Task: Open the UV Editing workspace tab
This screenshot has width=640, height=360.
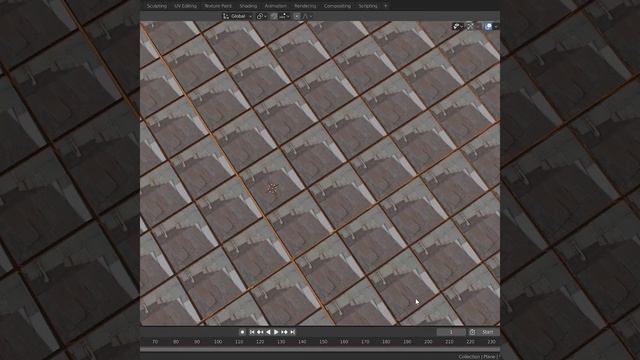Action: pos(185,6)
